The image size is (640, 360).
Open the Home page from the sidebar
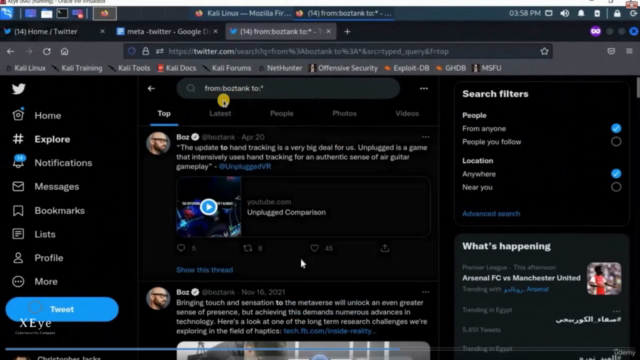click(37, 116)
